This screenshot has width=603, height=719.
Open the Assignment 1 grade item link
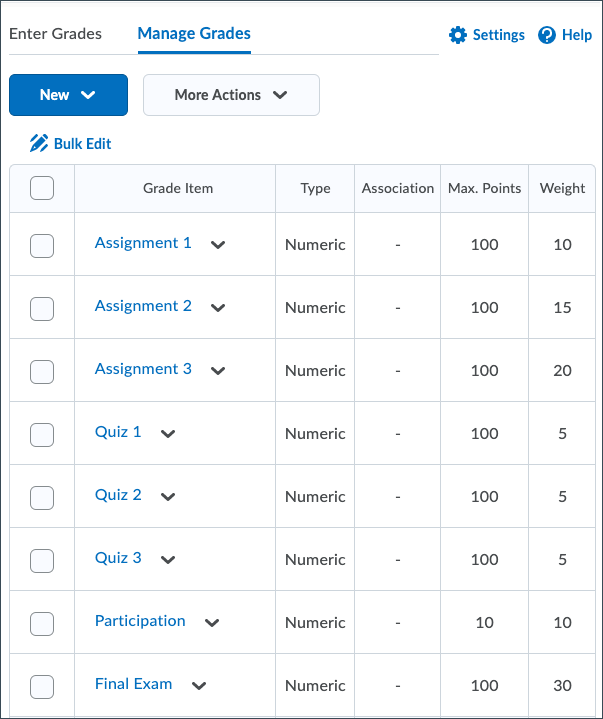point(143,243)
